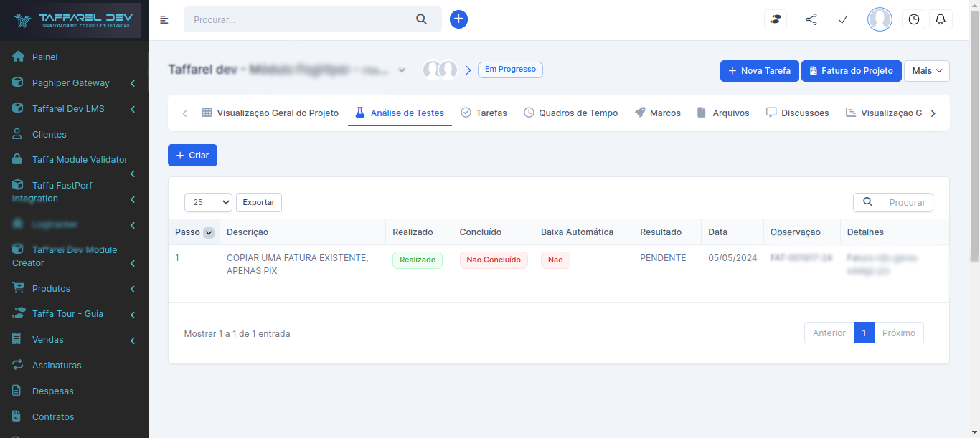Open the user profile avatar
The height and width of the screenshot is (438, 980).
tap(880, 20)
